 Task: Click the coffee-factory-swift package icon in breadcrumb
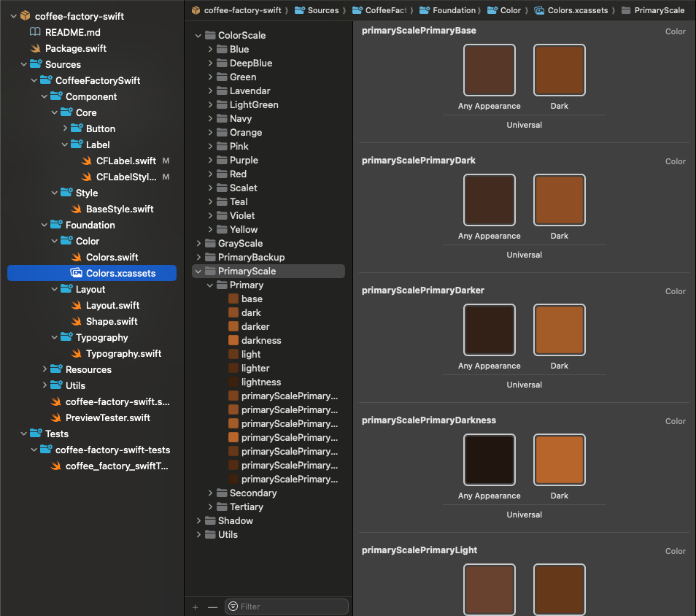(x=196, y=10)
